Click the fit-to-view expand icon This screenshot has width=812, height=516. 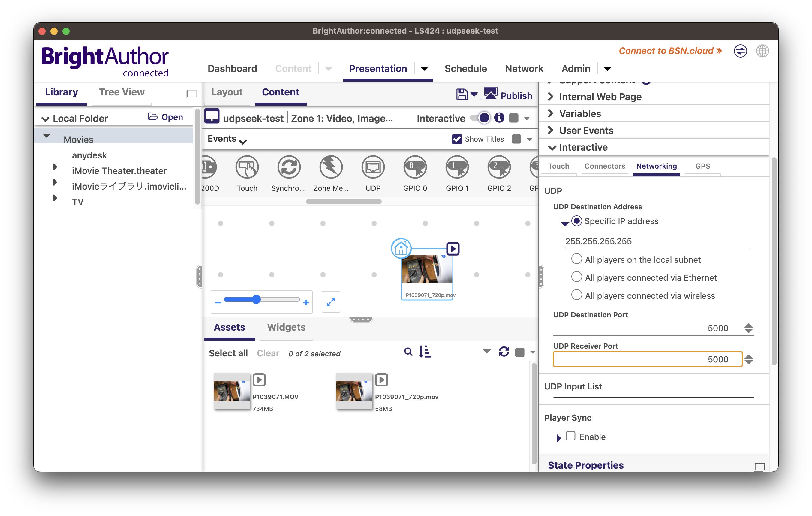coord(330,301)
